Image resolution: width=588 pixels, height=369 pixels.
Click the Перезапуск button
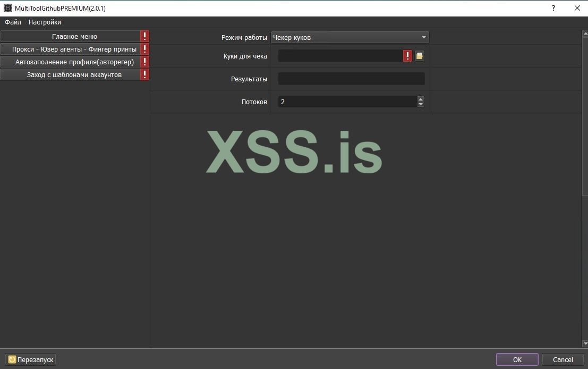(x=31, y=359)
